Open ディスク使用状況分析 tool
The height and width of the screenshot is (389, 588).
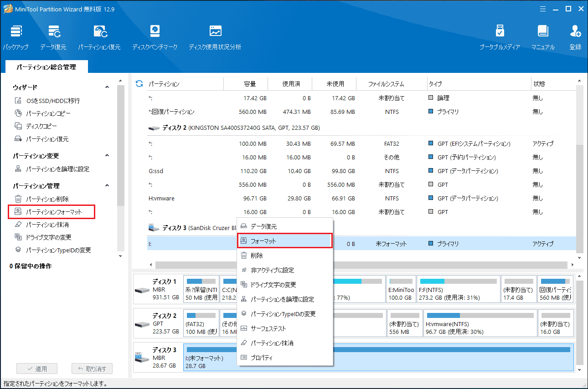215,38
